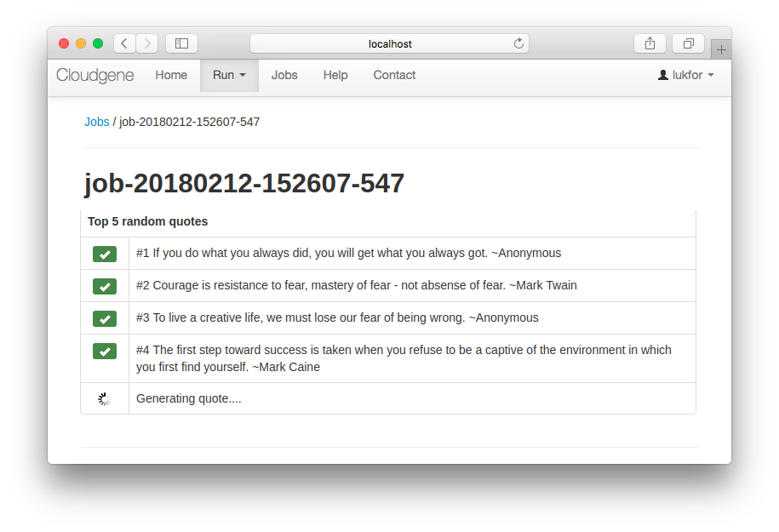Click the loading spinner beside Generating quote
This screenshot has height=532, width=779.
tap(105, 399)
